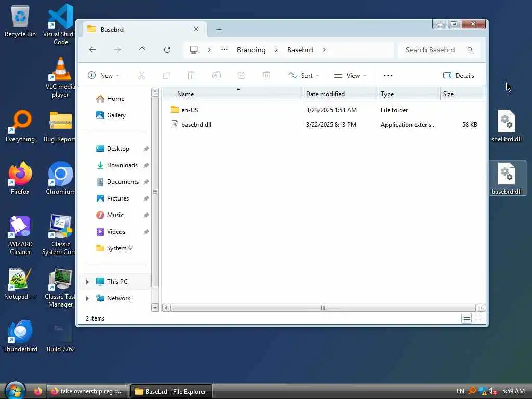Select the en-US folder row
This screenshot has width=532, height=399.
point(324,110)
